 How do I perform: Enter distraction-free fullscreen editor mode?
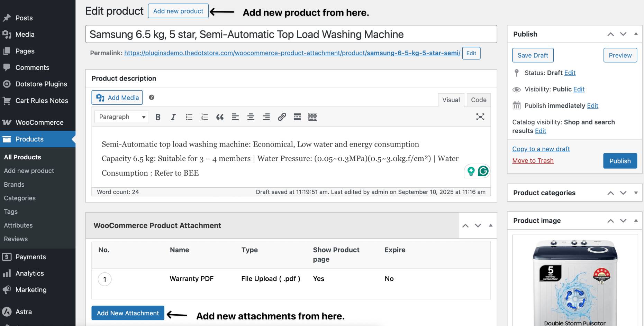coord(480,117)
